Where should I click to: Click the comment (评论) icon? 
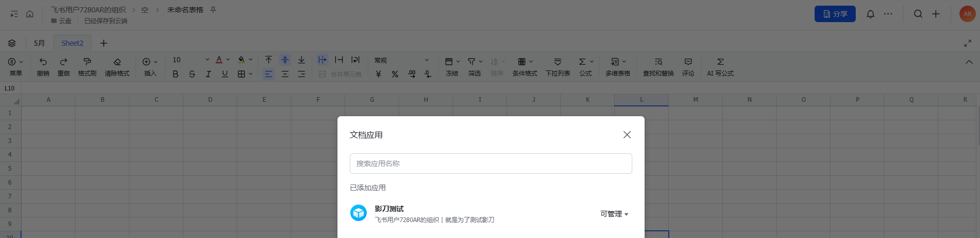[x=688, y=62]
